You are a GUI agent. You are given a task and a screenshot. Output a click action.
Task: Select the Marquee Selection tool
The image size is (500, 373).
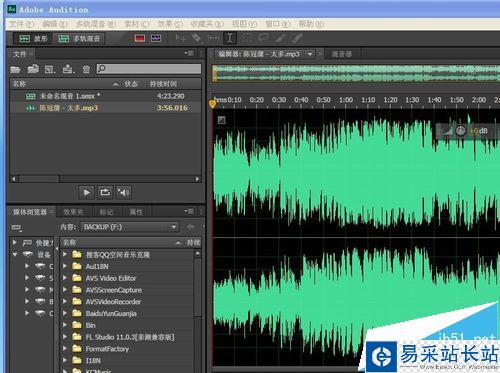[x=247, y=38]
